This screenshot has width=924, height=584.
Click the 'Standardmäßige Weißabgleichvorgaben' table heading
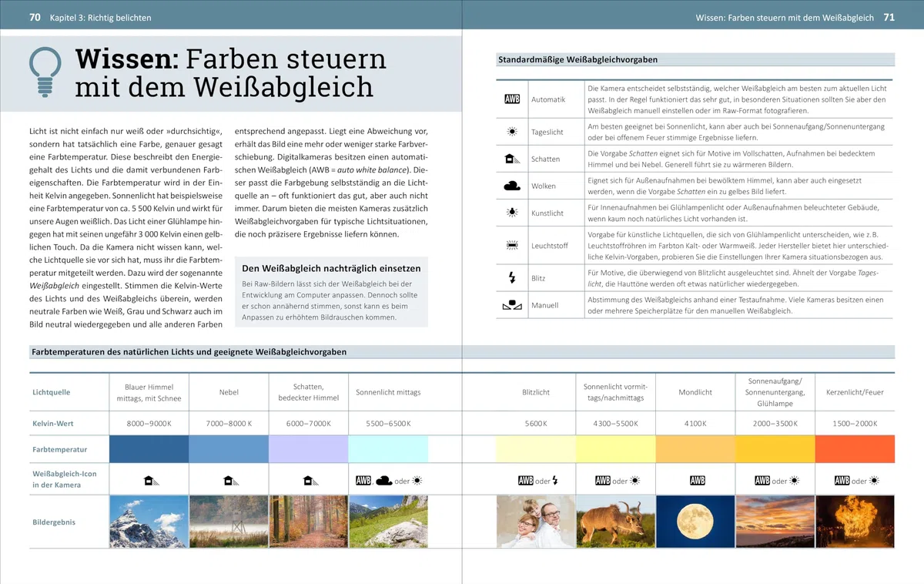pyautogui.click(x=577, y=59)
